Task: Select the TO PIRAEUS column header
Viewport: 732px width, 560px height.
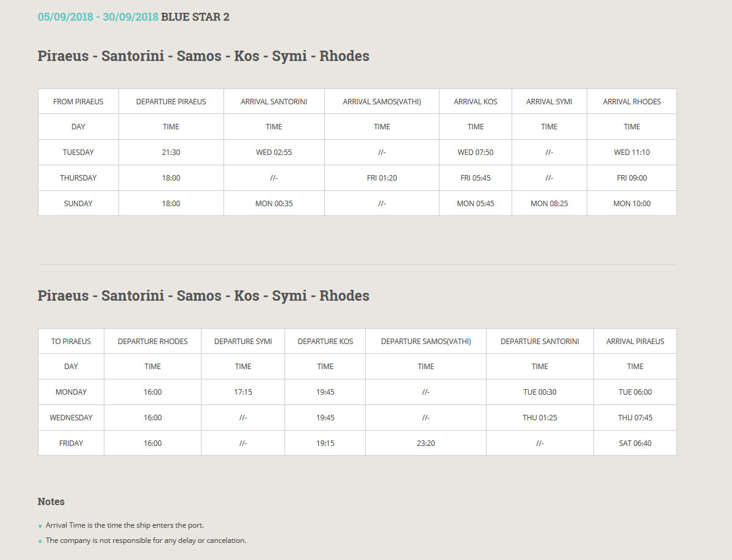Action: [71, 342]
